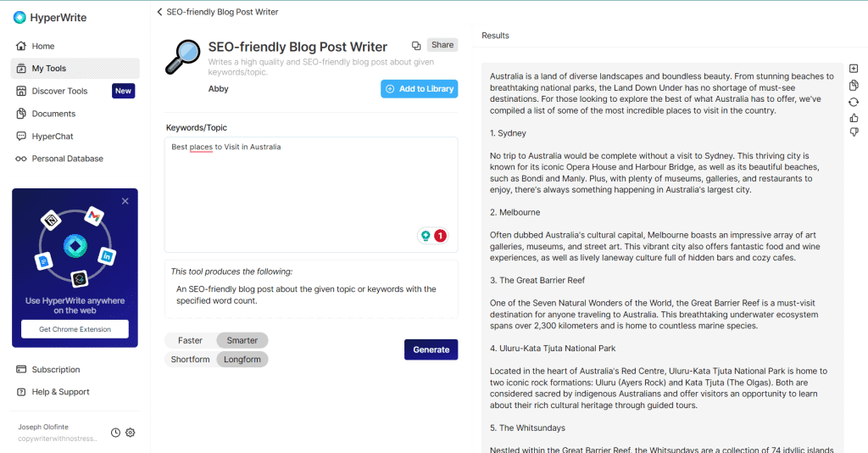This screenshot has width=868, height=453.
Task: Click the Add to Library button
Action: coord(419,88)
